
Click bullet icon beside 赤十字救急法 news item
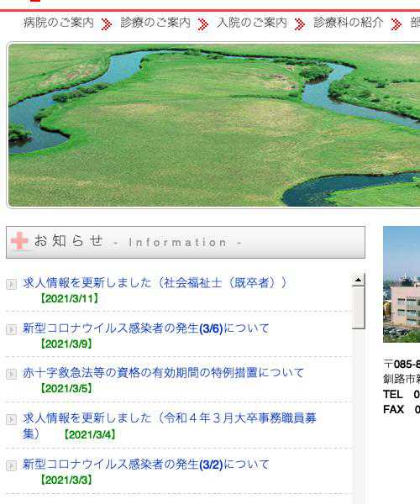click(x=11, y=375)
